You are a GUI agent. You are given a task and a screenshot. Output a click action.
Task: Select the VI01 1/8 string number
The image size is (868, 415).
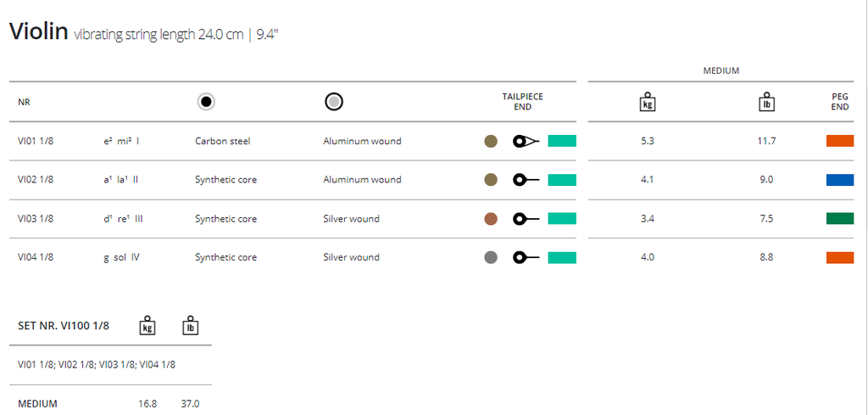(36, 141)
